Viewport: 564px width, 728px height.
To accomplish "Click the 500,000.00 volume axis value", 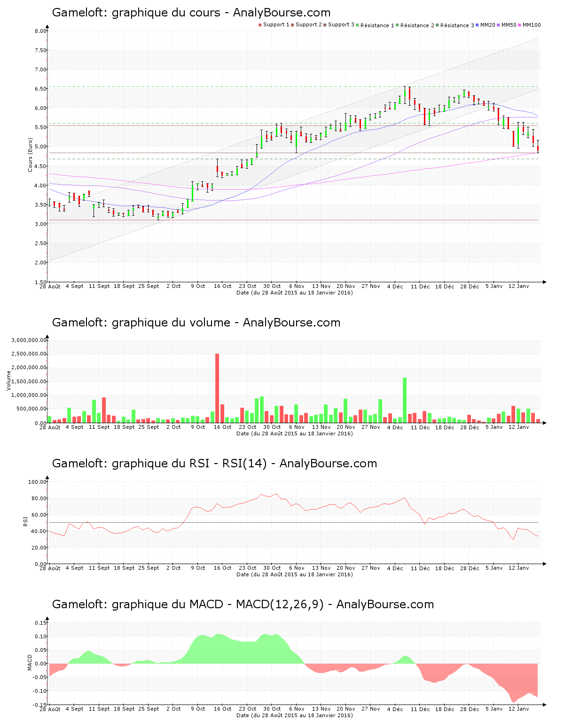I will coord(32,409).
